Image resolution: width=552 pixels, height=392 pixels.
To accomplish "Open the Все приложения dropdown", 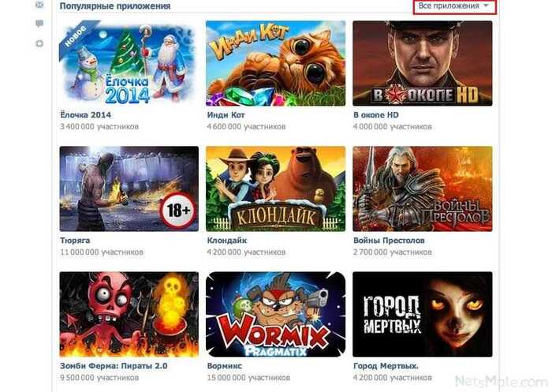I will (454, 6).
